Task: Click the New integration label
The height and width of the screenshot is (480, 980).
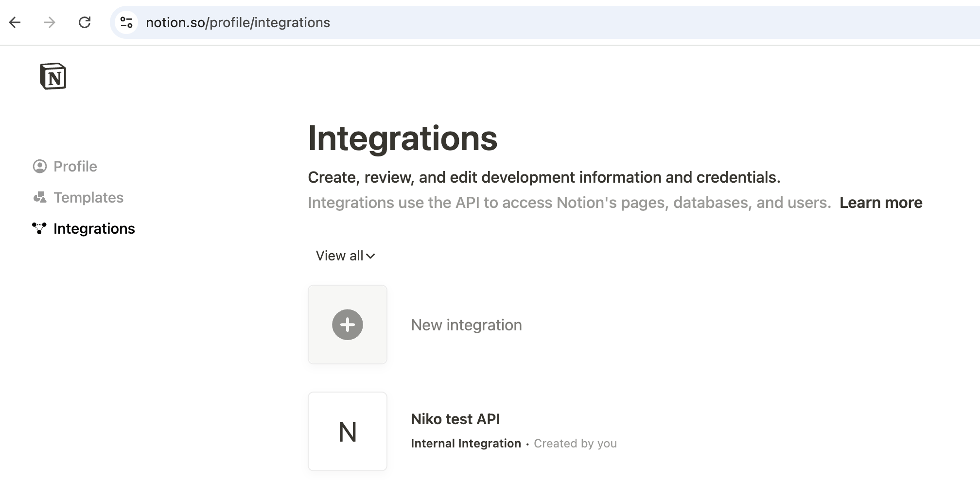Action: click(467, 325)
